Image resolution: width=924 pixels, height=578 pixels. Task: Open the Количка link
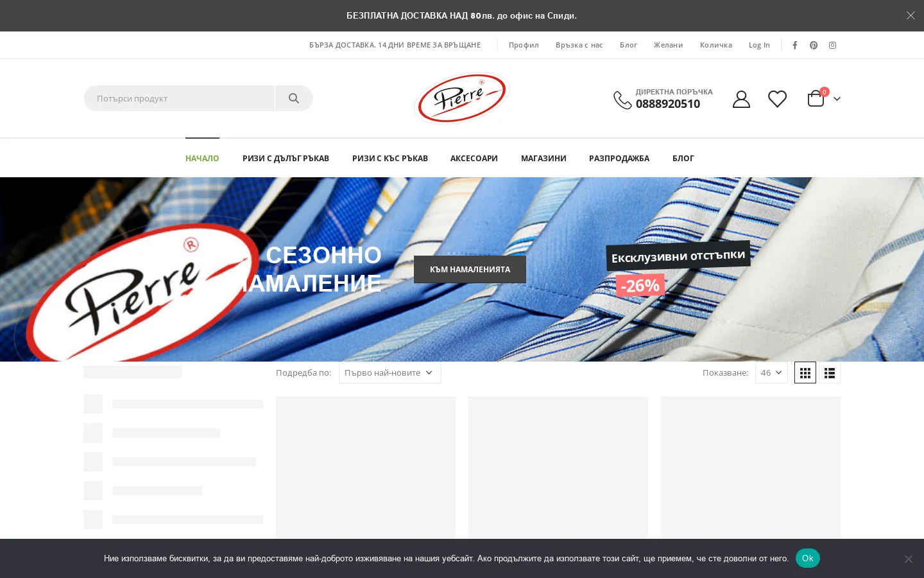point(716,45)
